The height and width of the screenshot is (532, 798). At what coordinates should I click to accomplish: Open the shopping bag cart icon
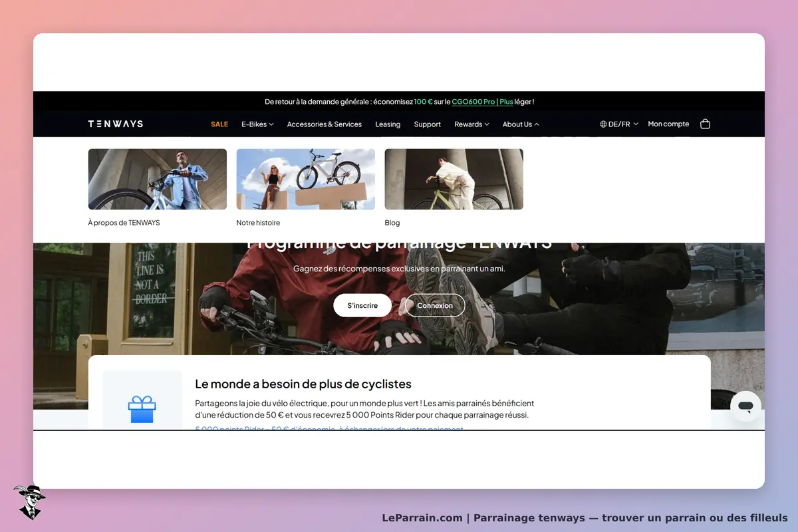pyautogui.click(x=706, y=124)
